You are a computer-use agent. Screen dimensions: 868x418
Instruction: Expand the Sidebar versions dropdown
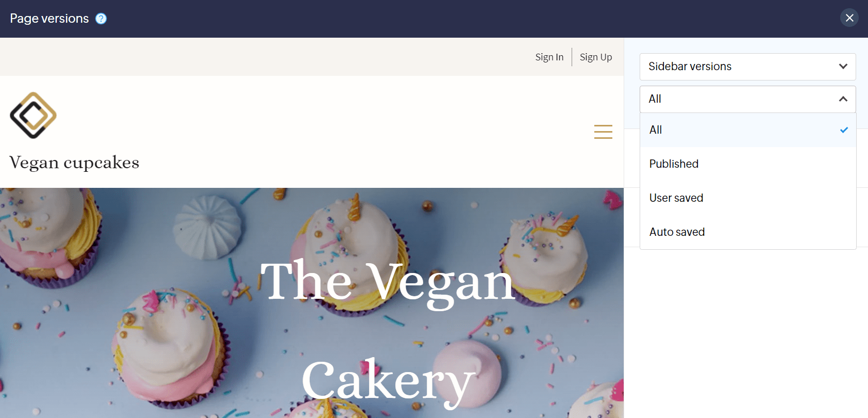click(747, 67)
